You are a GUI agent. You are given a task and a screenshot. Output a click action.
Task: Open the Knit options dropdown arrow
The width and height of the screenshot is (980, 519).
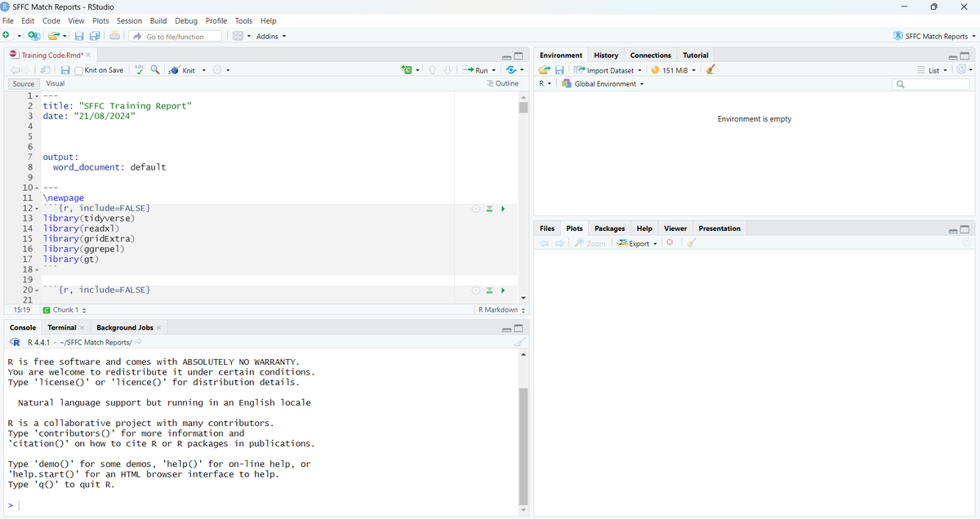point(203,70)
